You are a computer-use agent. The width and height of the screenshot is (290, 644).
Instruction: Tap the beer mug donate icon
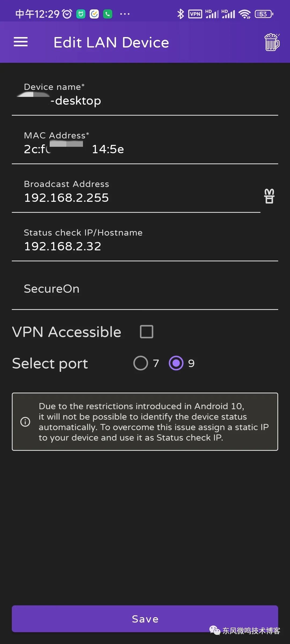click(x=272, y=42)
